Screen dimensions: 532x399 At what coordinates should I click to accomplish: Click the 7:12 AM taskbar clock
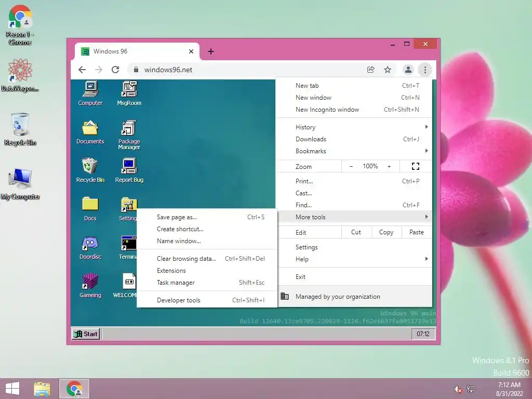coord(509,389)
